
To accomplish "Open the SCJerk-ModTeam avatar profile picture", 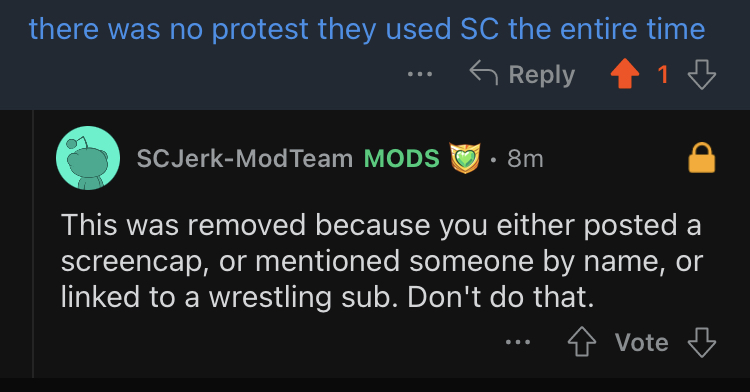I will coord(88,158).
